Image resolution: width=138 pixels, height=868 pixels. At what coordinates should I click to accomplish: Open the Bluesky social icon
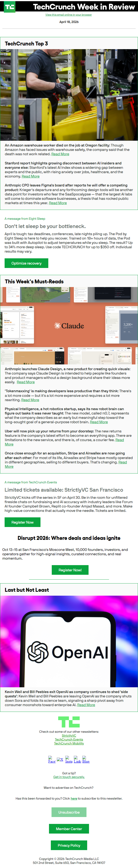(x=86, y=759)
